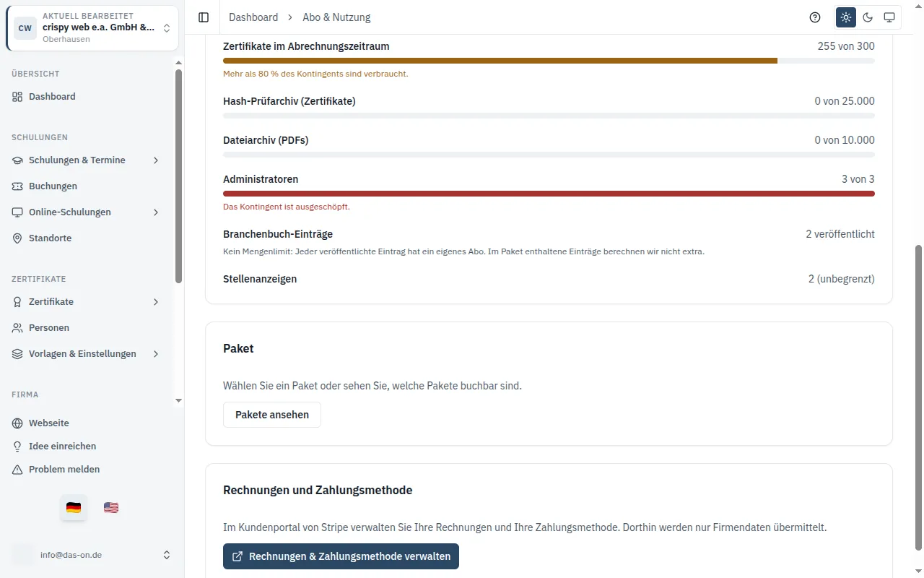Click the Buchungen ticket icon
This screenshot has width=924, height=578.
click(17, 186)
